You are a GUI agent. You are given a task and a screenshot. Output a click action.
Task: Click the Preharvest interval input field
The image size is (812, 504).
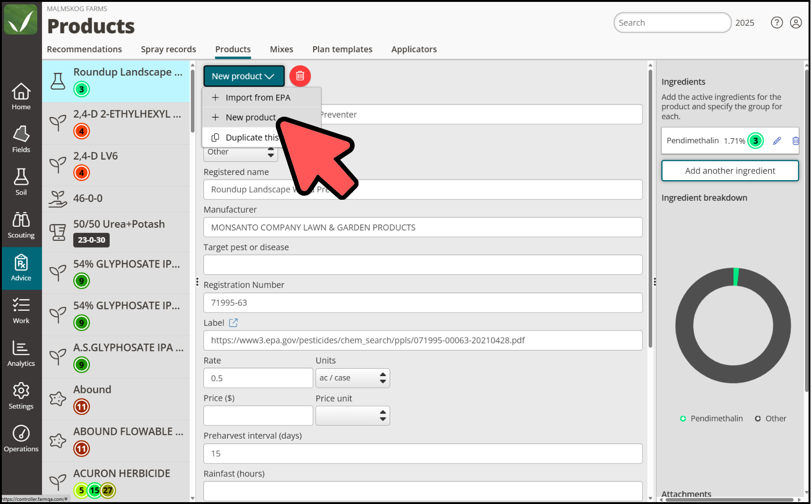coord(423,454)
